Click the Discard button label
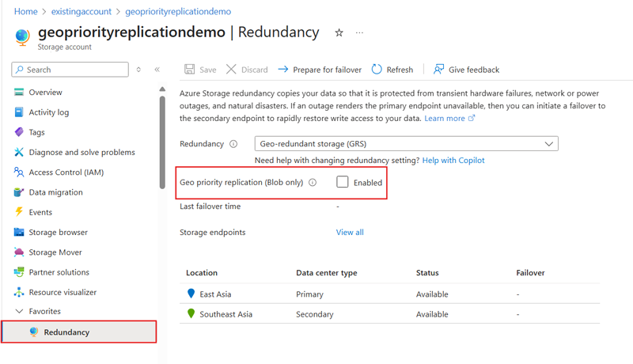 point(254,70)
